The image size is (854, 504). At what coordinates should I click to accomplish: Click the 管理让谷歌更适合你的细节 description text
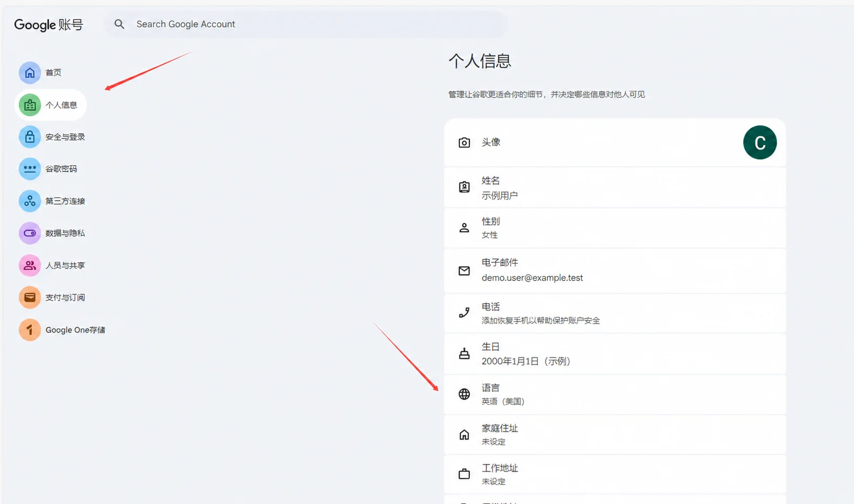click(546, 95)
